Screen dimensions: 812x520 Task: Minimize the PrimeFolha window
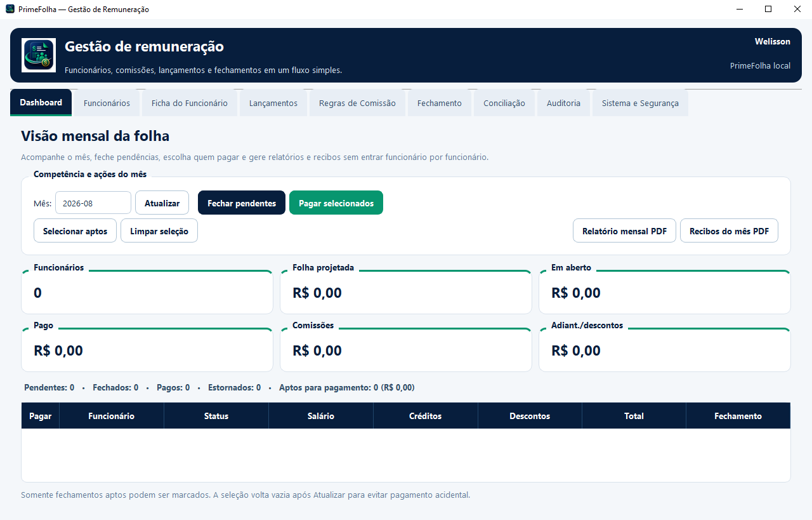740,9
